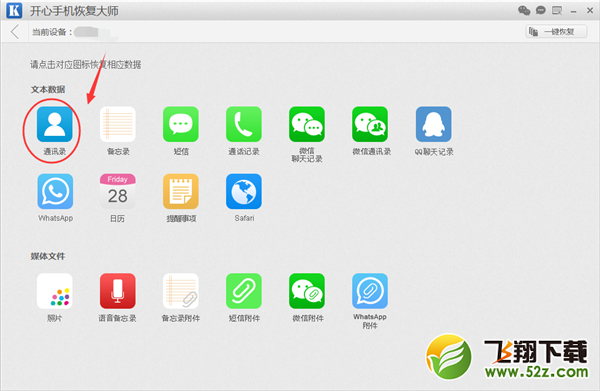Open the WeChat icon in title bar
Image resolution: width=600 pixels, height=391 pixels.
[x=524, y=10]
